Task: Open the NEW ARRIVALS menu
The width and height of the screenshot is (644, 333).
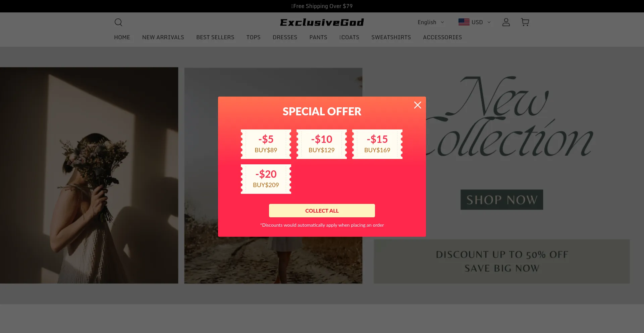Action: pyautogui.click(x=163, y=37)
